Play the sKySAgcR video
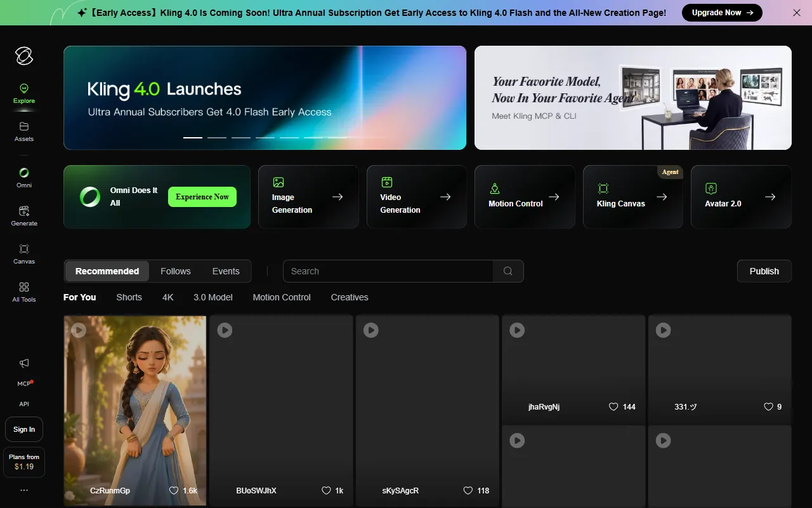This screenshot has width=812, height=508. pyautogui.click(x=371, y=330)
